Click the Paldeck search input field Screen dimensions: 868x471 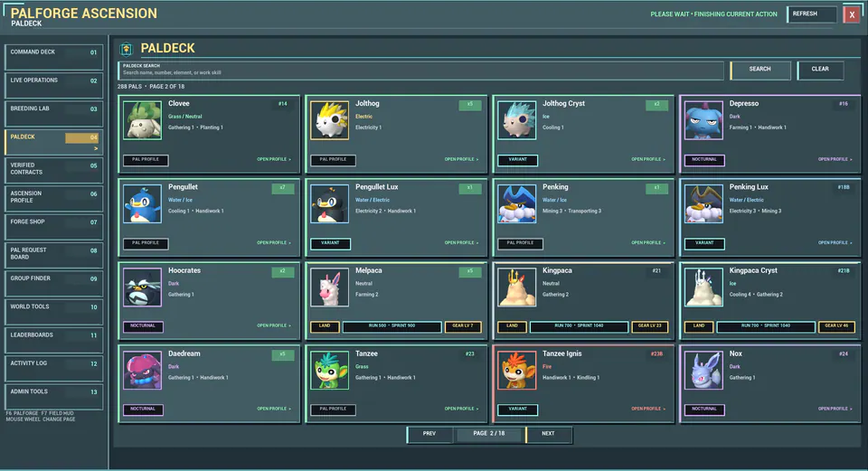pos(420,70)
